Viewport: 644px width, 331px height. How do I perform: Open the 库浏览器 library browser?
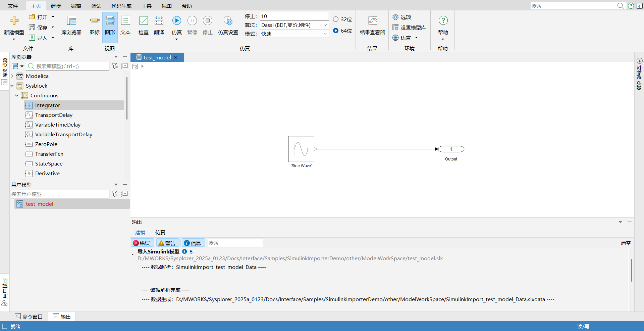click(71, 25)
